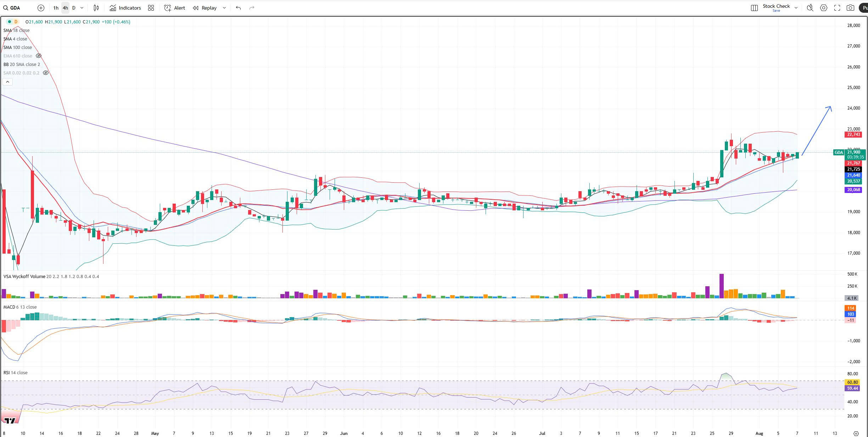
Task: Select the SMA 18 close indicator legend
Action: click(16, 30)
